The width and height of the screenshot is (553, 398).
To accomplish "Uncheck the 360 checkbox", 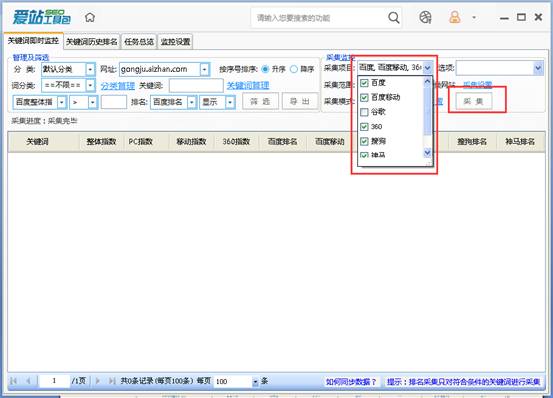I will tap(364, 127).
